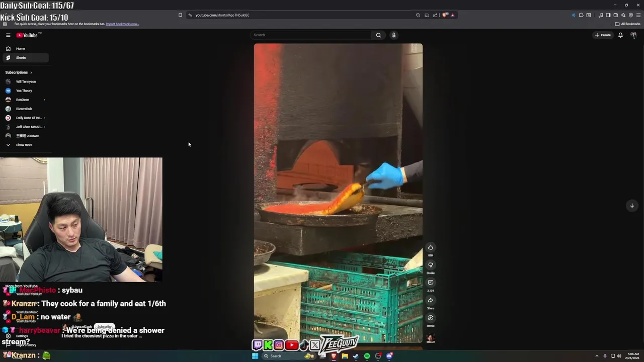Open Steam from the taskbar
The width and height of the screenshot is (644, 362).
[356, 356]
